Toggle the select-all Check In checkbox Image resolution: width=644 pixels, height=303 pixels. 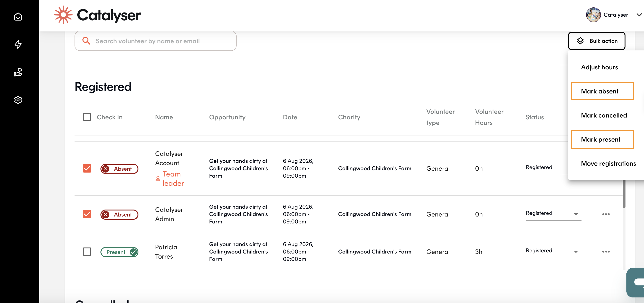(87, 117)
